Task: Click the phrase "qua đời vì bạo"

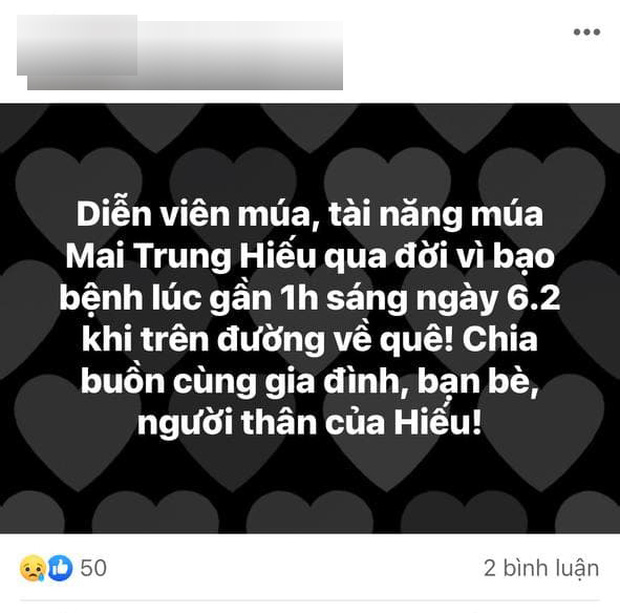Action: 439,257
